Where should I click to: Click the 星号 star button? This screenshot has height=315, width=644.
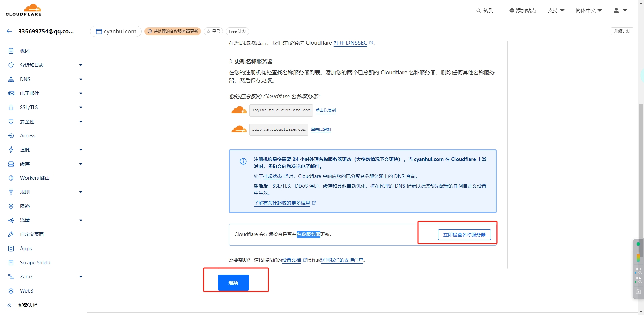click(213, 31)
